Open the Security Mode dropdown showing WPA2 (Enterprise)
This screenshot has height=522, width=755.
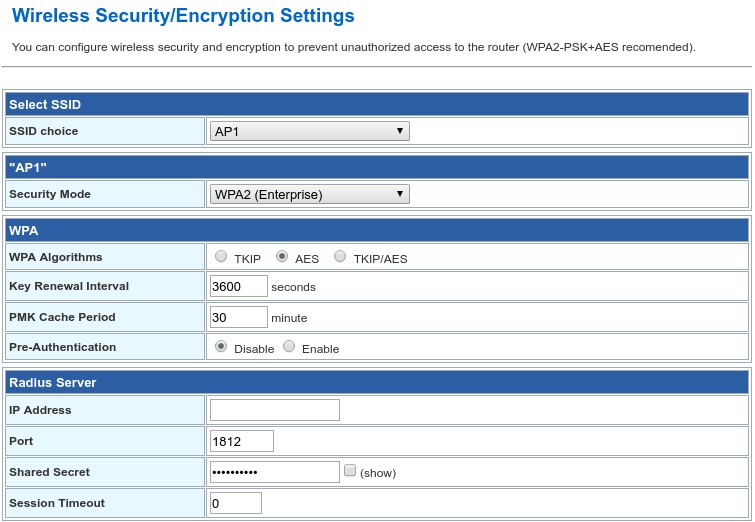coord(310,194)
